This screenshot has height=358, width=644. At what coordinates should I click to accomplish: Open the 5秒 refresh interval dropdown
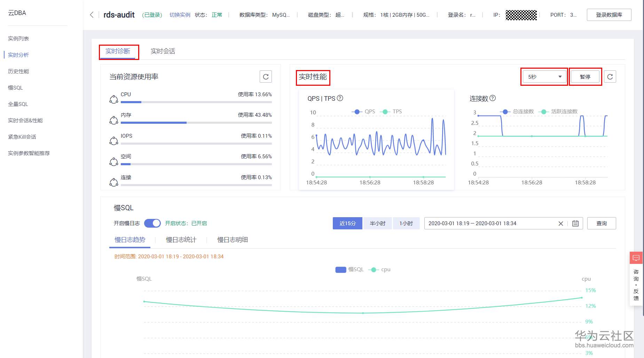pos(544,77)
